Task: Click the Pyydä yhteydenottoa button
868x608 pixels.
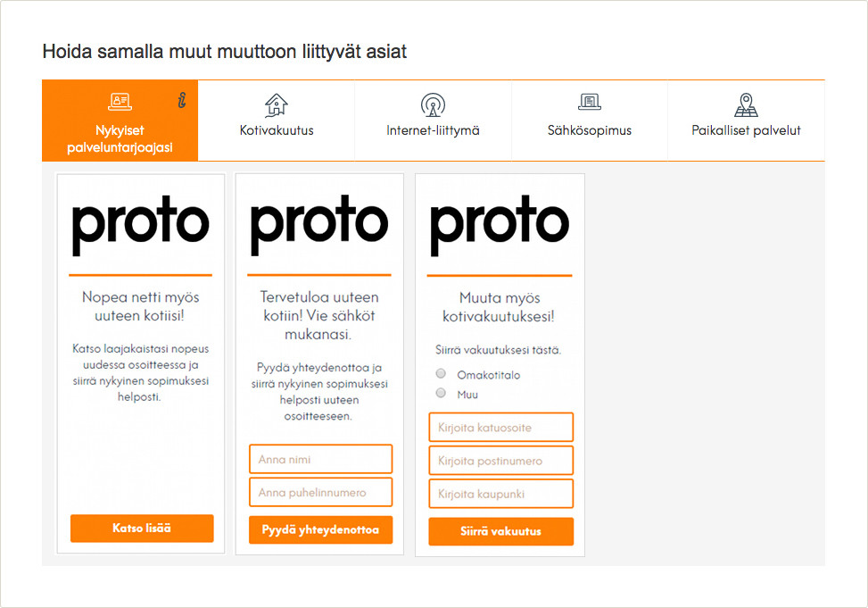Action: [x=320, y=529]
